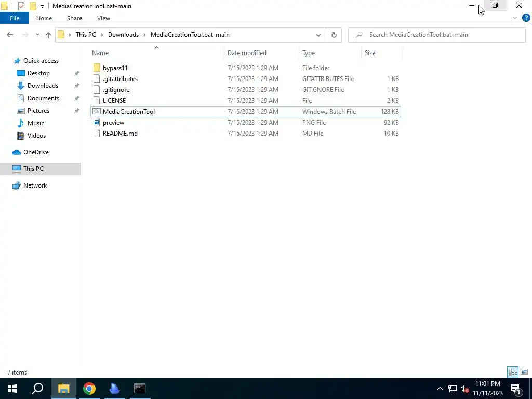Screen dimensions: 532x399
Task: Click the 'Windows Batch File' type cell
Action: (x=329, y=111)
